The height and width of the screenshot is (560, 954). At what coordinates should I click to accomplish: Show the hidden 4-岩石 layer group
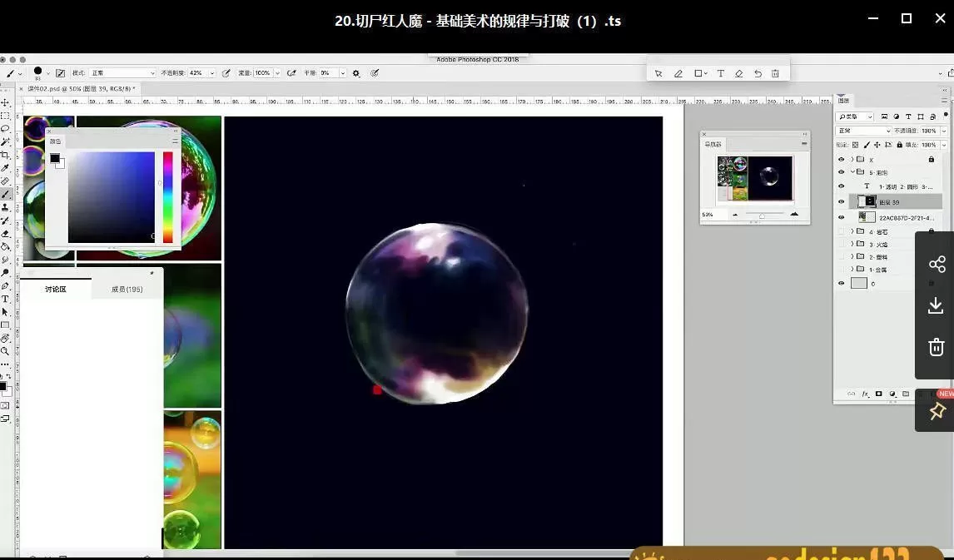(841, 231)
